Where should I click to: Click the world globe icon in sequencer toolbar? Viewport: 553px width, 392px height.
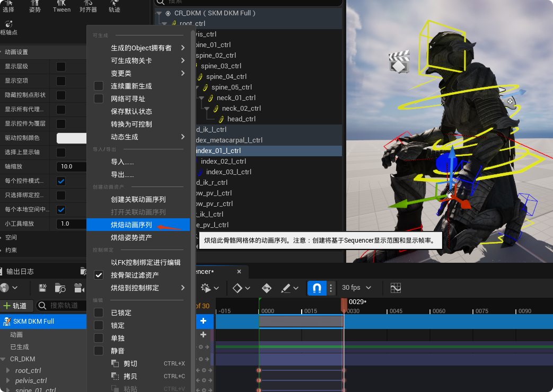pyautogui.click(x=5, y=288)
